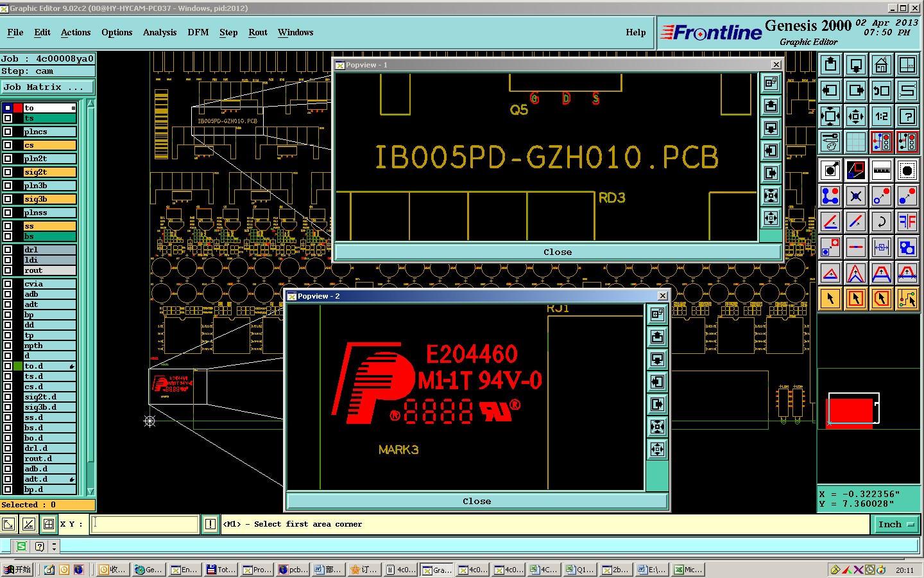Click the pan down icon in right toolbar
The height and width of the screenshot is (578, 924).
(x=856, y=65)
